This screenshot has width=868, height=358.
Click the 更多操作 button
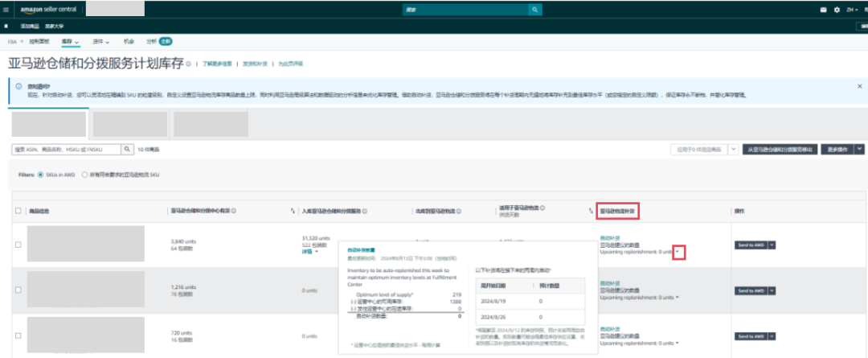click(x=837, y=150)
